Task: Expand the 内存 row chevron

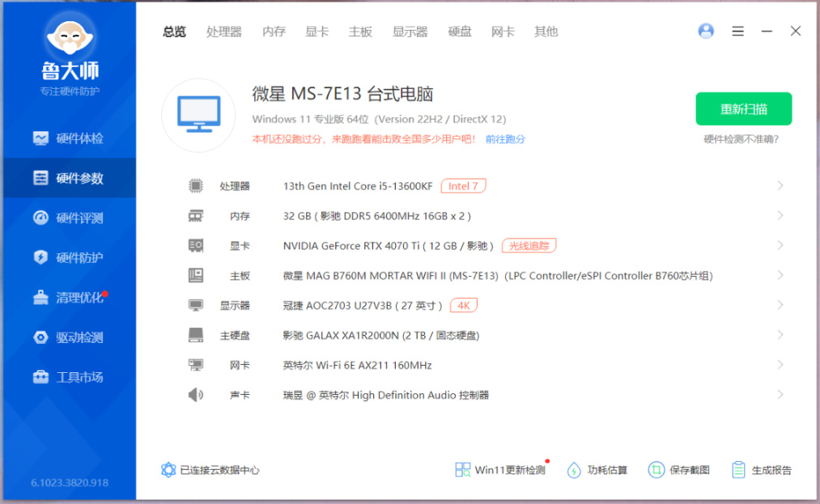Action: [x=780, y=215]
